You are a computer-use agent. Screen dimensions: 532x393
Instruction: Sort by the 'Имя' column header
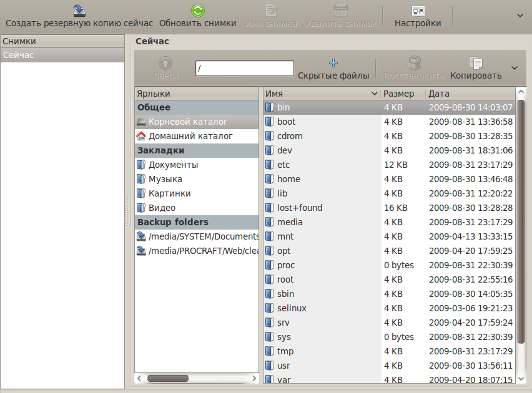(322, 94)
